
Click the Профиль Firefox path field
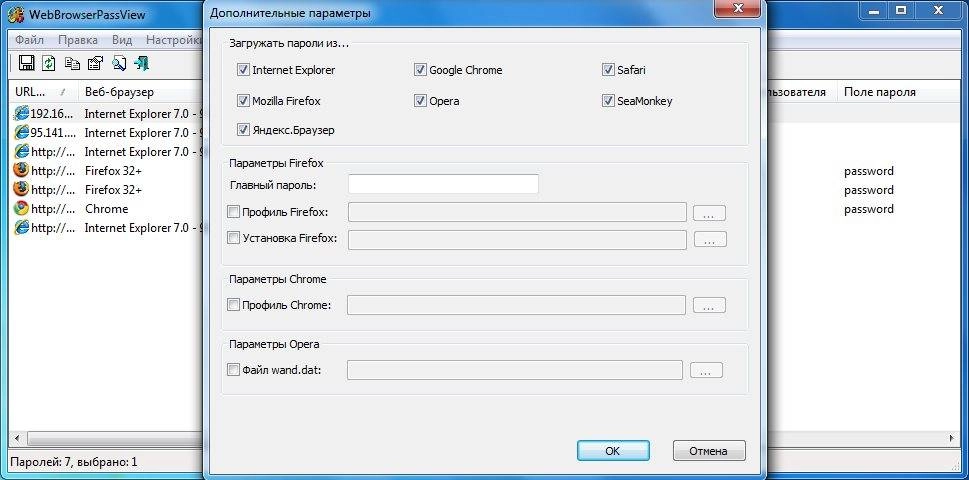tap(517, 212)
